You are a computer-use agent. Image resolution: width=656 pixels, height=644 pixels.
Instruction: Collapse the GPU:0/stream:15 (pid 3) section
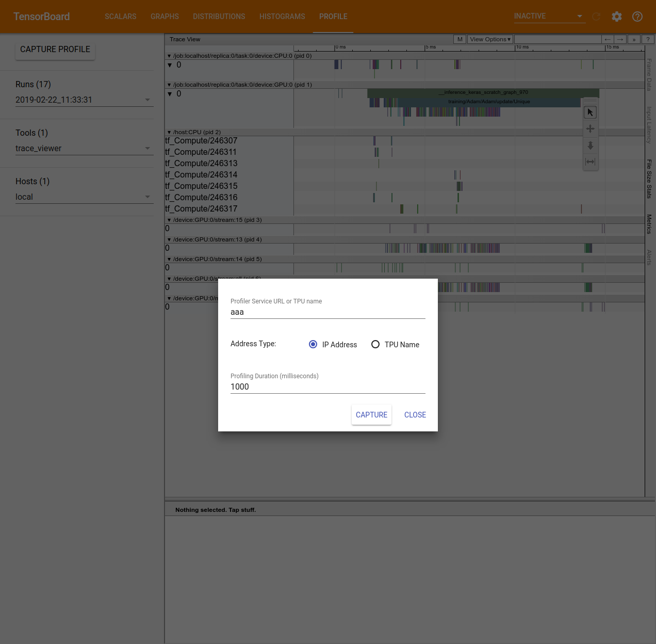point(169,220)
